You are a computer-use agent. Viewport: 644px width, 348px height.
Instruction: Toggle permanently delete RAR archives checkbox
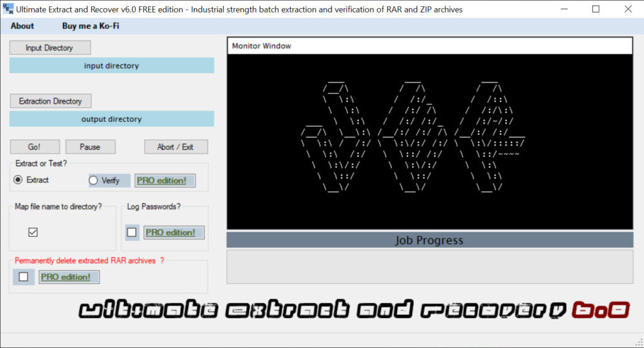[x=23, y=276]
